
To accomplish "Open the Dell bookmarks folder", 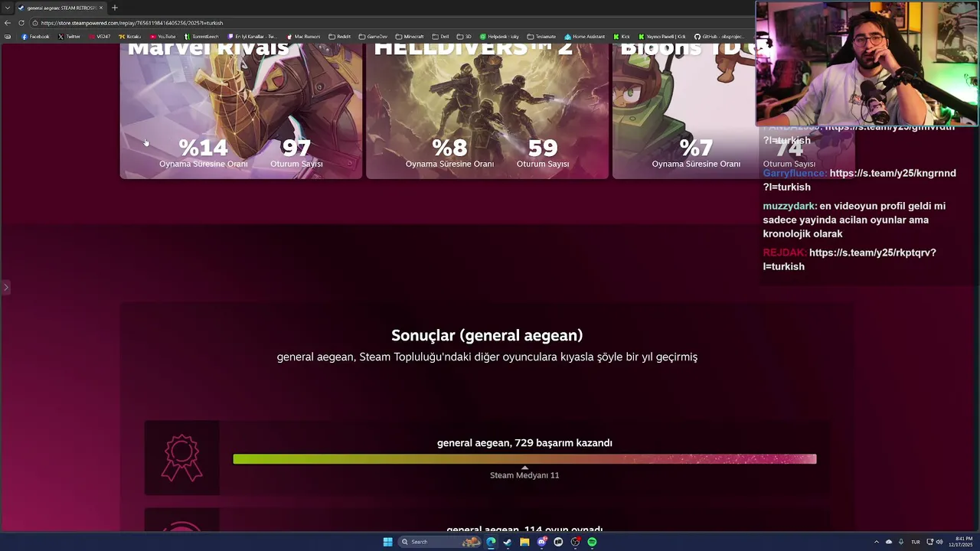I will (x=440, y=37).
